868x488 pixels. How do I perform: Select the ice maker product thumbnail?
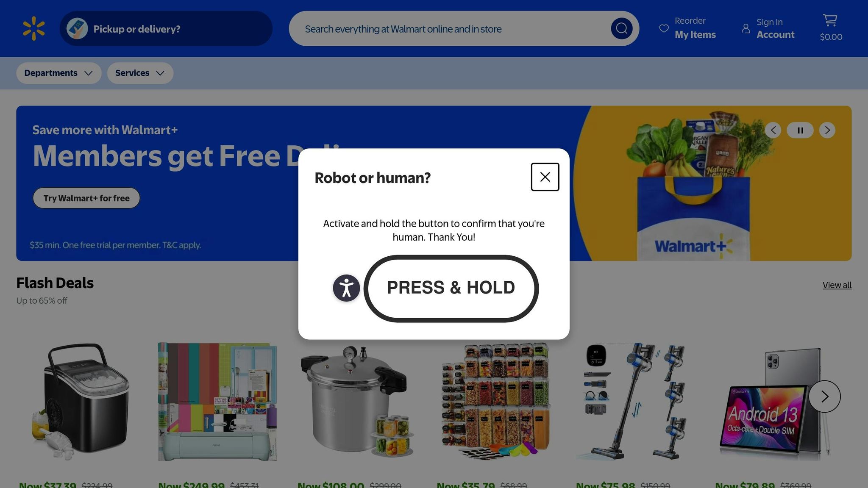81,402
